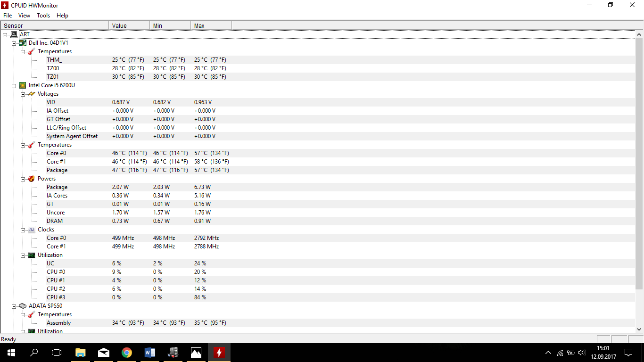Click the 0.963 V max voltage value

(x=203, y=102)
